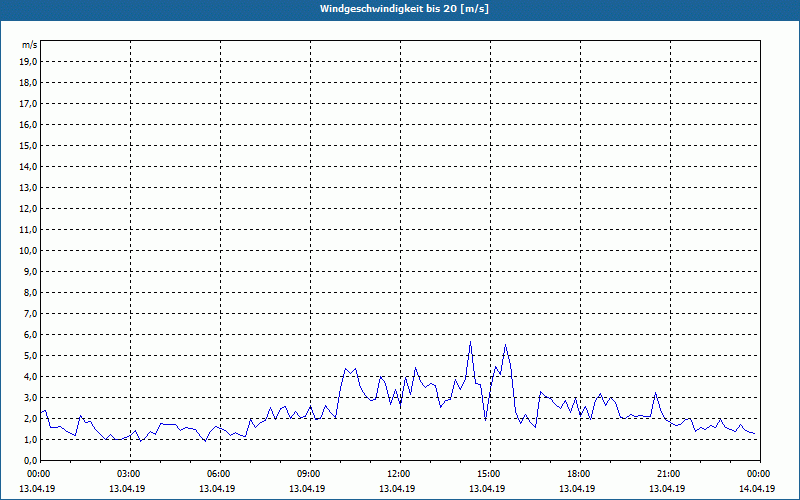Select the '13.04.19' date under 12:00
The width and height of the screenshot is (800, 500).
point(397,489)
